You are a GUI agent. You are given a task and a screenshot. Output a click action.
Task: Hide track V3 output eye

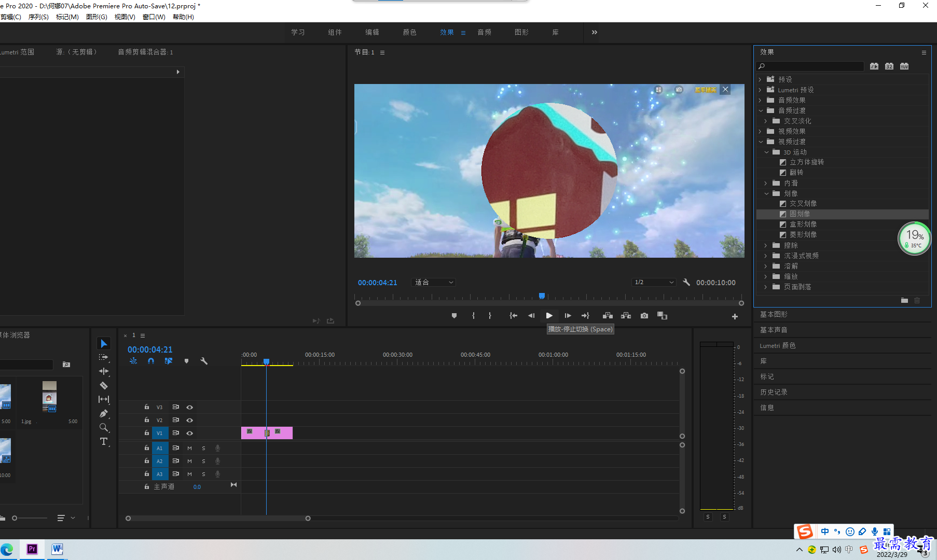coord(190,407)
